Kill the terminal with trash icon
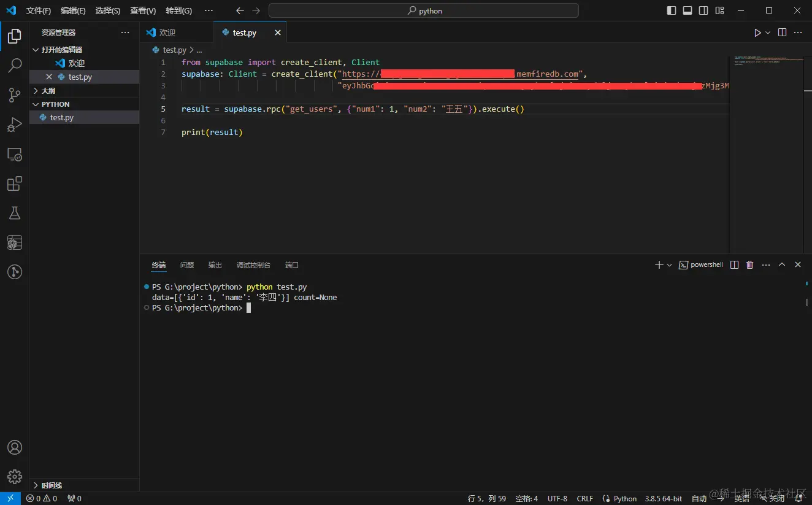Screen dimensions: 812x505 pos(749,264)
